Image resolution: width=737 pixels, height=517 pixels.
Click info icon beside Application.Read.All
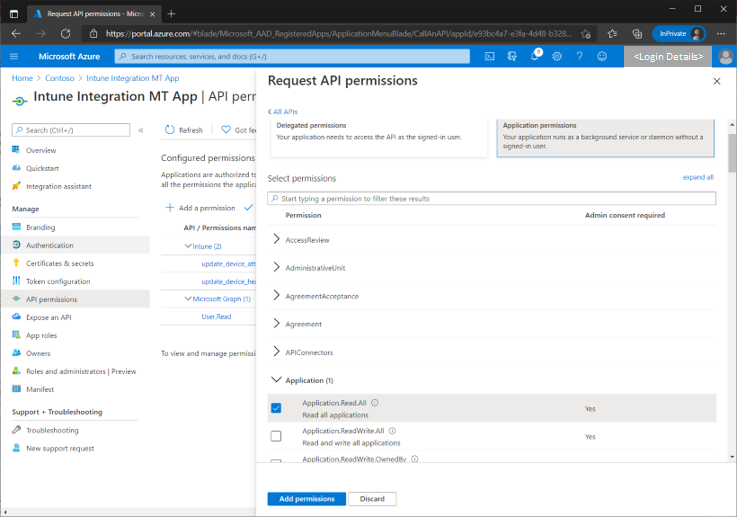point(374,403)
